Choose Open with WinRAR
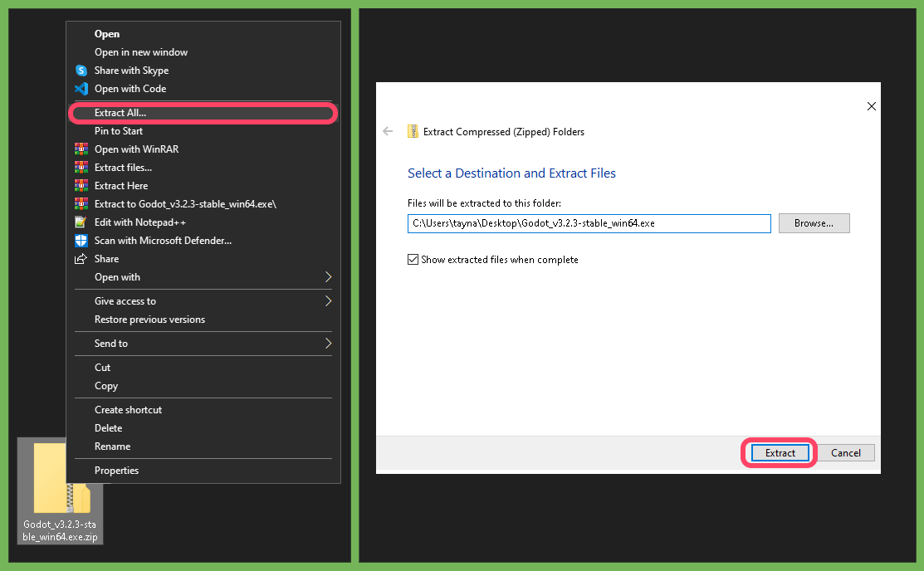The image size is (924, 571). click(203, 149)
